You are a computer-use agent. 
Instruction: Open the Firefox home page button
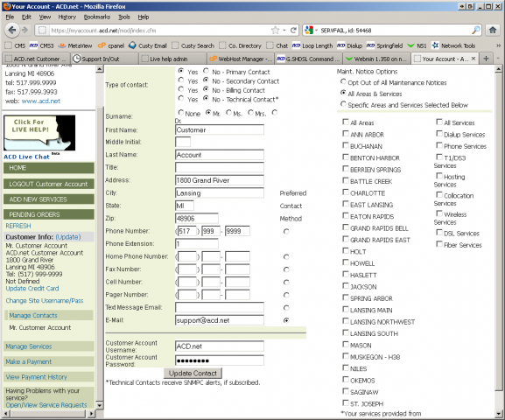pos(493,31)
